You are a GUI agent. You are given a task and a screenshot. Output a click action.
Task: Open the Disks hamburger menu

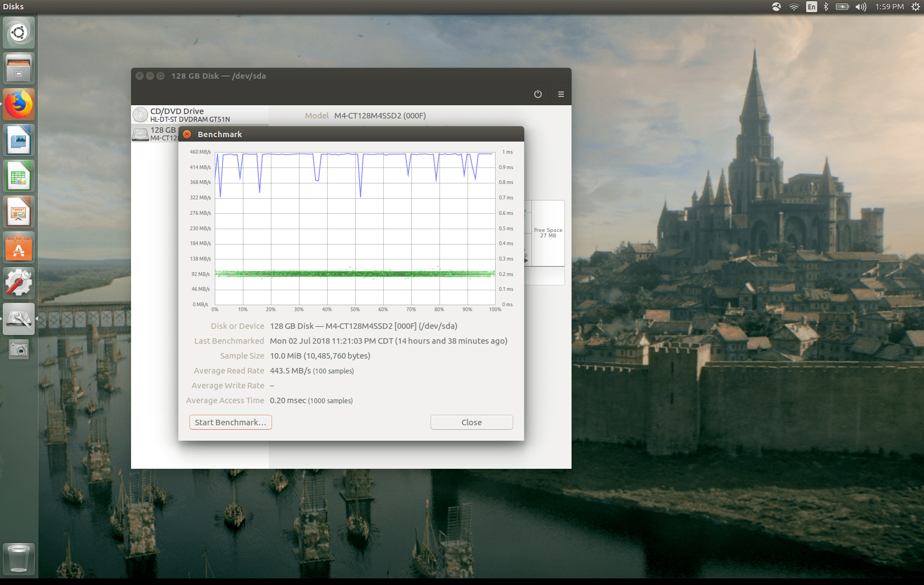[561, 94]
